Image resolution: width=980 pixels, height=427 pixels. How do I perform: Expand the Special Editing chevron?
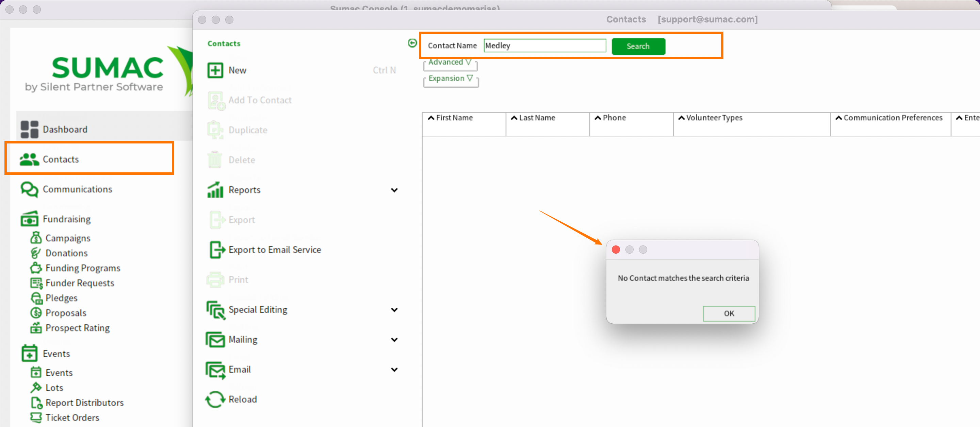(394, 310)
